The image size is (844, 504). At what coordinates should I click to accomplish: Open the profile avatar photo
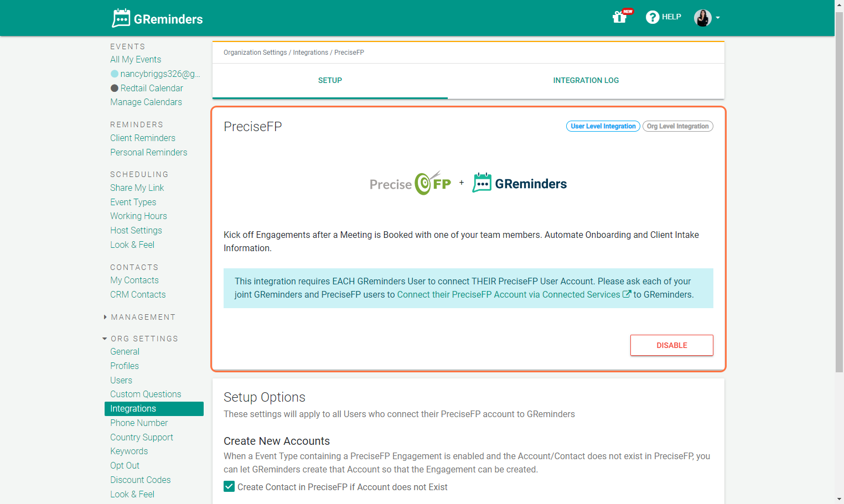[x=702, y=18]
